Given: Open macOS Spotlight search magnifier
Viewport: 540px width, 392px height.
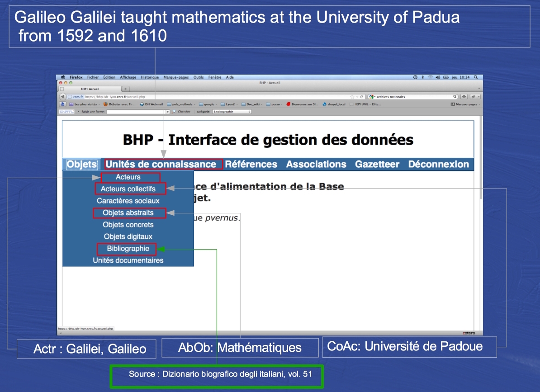Looking at the screenshot, I should (476, 77).
